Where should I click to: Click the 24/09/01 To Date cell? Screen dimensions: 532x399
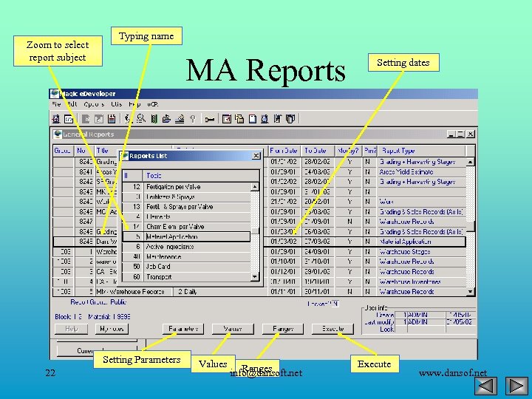click(317, 252)
